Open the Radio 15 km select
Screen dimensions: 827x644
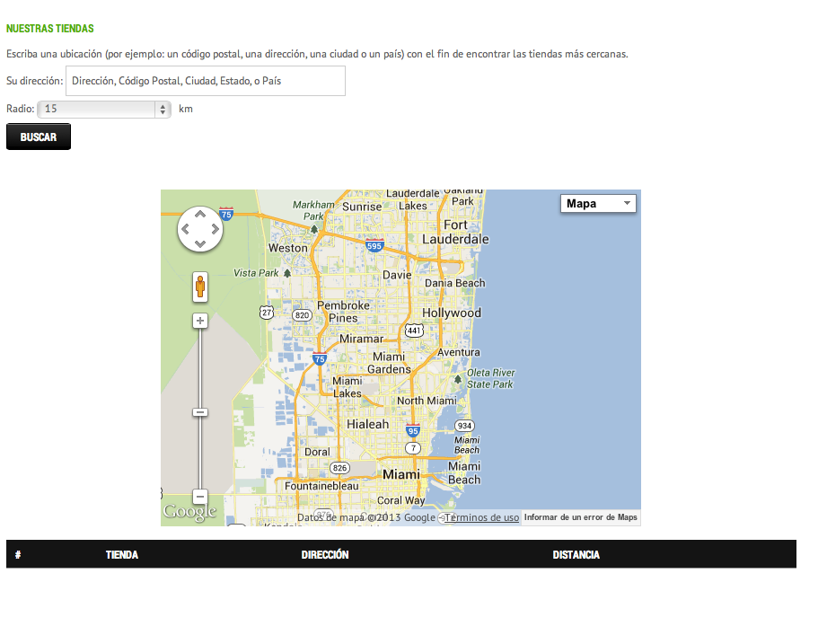click(x=104, y=110)
